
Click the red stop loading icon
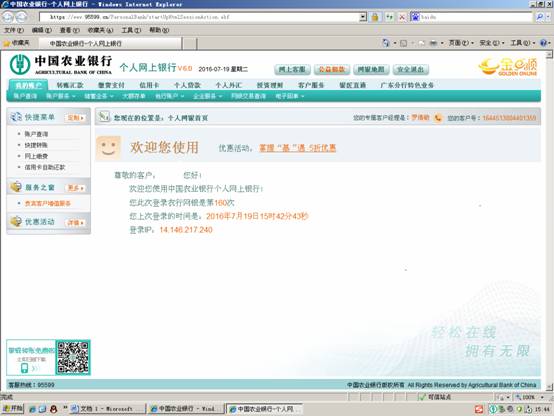click(402, 17)
